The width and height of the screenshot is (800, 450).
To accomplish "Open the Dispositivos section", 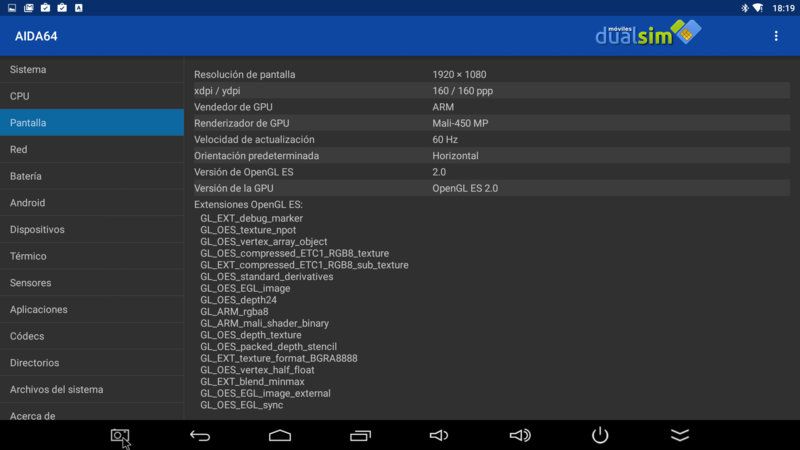I will 92,230.
